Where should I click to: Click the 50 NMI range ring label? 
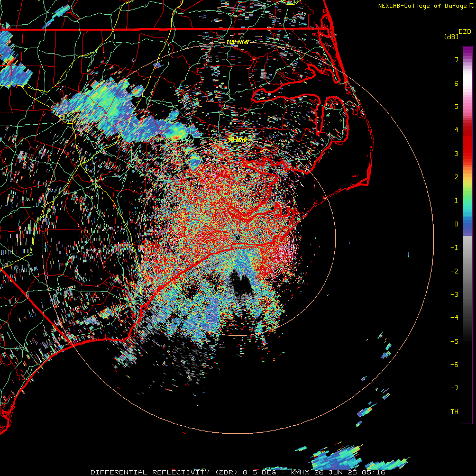[237, 140]
